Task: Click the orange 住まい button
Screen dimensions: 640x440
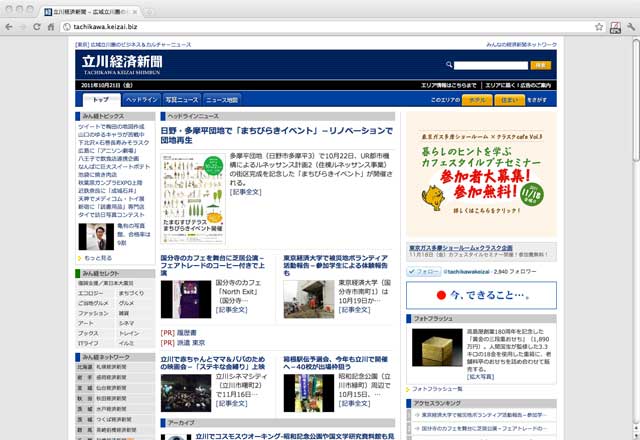Action: (x=509, y=100)
